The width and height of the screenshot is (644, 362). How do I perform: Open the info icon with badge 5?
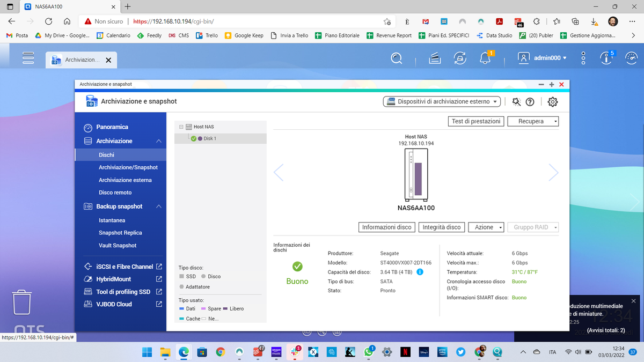coord(607,57)
